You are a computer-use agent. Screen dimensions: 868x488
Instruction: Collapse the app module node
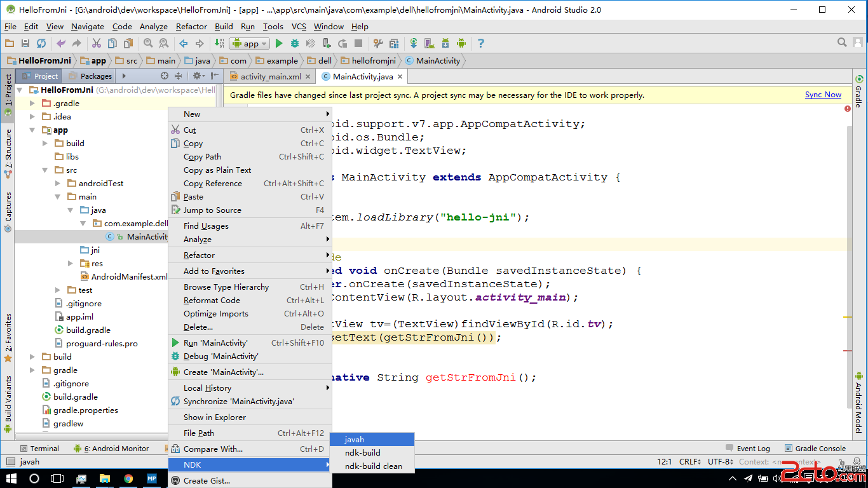(x=32, y=130)
